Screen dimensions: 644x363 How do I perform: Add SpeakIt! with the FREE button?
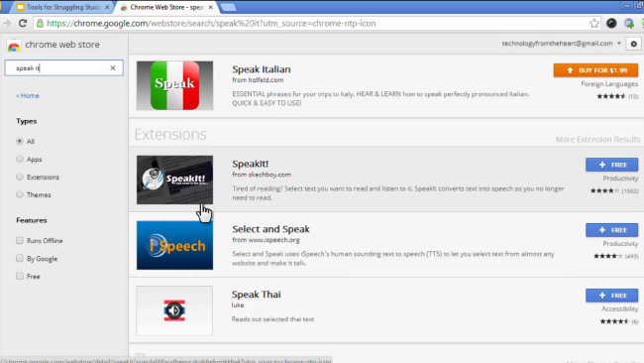(611, 165)
